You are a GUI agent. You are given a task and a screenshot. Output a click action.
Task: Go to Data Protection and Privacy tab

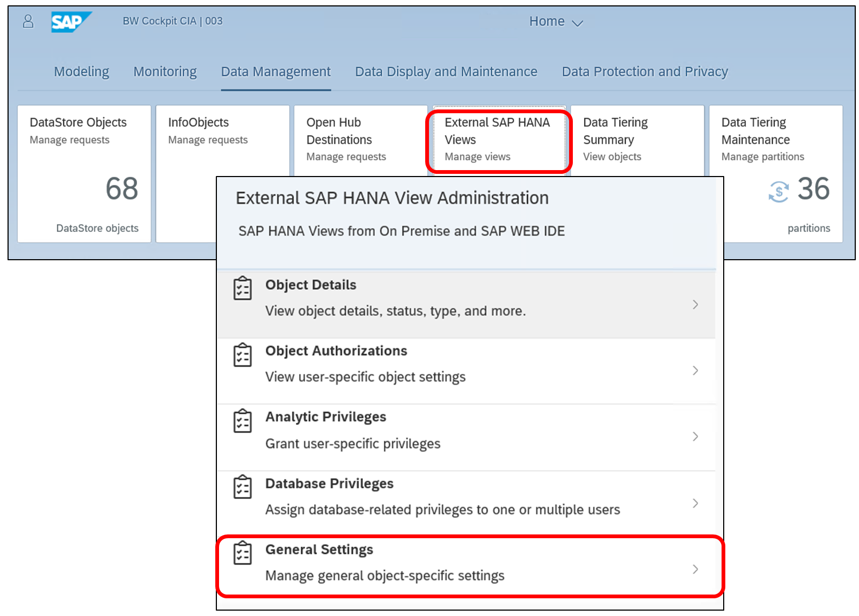(645, 72)
